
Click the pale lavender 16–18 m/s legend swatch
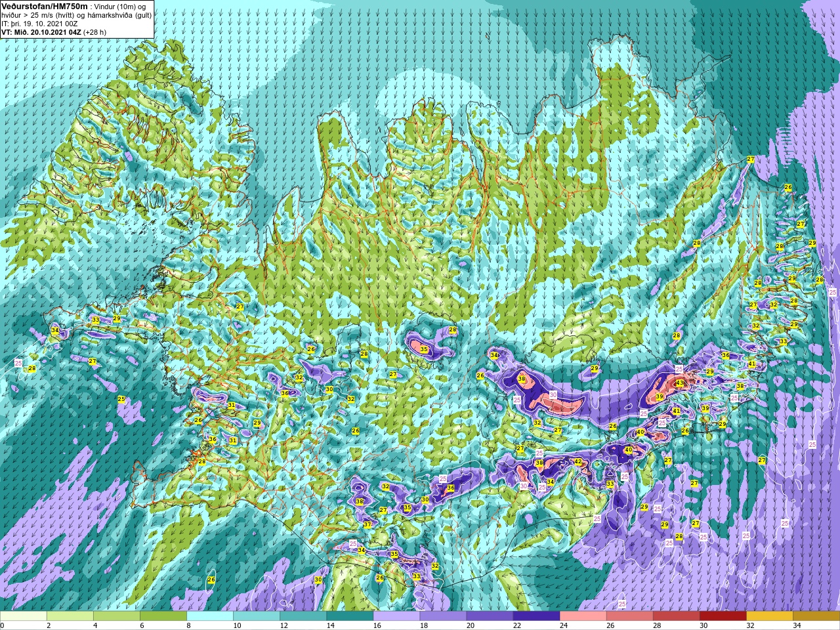[x=396, y=616]
